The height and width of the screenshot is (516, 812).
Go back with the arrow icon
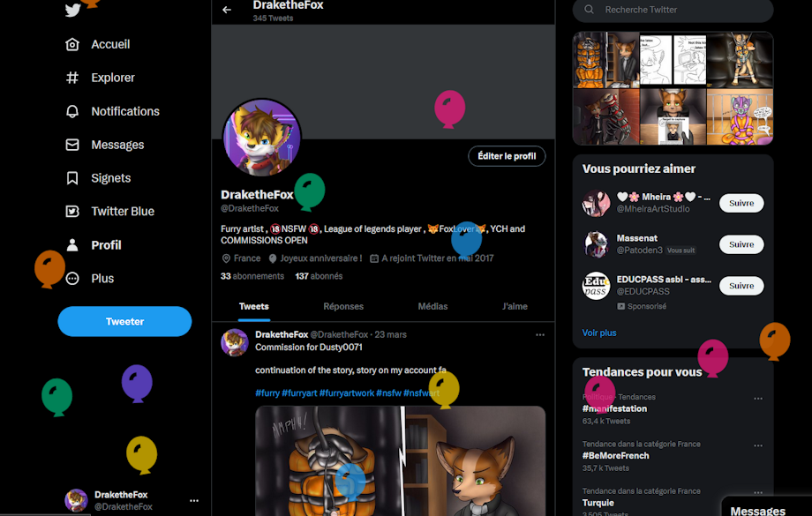(227, 10)
